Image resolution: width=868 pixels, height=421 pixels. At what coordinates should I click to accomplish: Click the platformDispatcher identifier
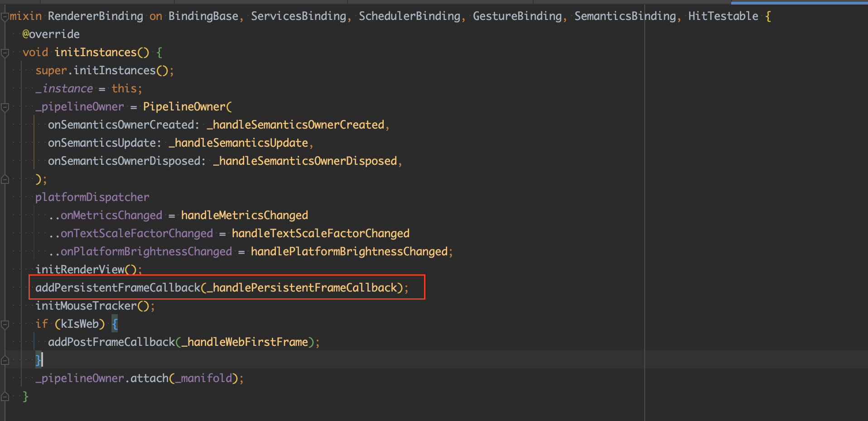click(x=92, y=197)
